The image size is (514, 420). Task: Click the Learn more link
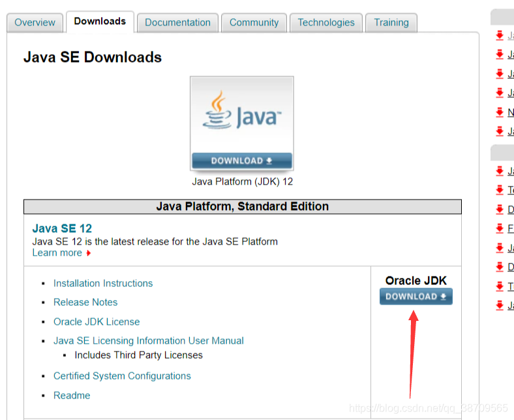coord(57,253)
